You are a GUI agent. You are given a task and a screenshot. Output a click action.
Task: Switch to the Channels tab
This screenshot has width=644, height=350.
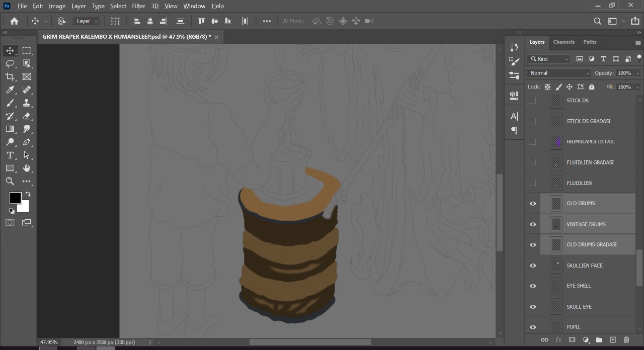click(563, 42)
